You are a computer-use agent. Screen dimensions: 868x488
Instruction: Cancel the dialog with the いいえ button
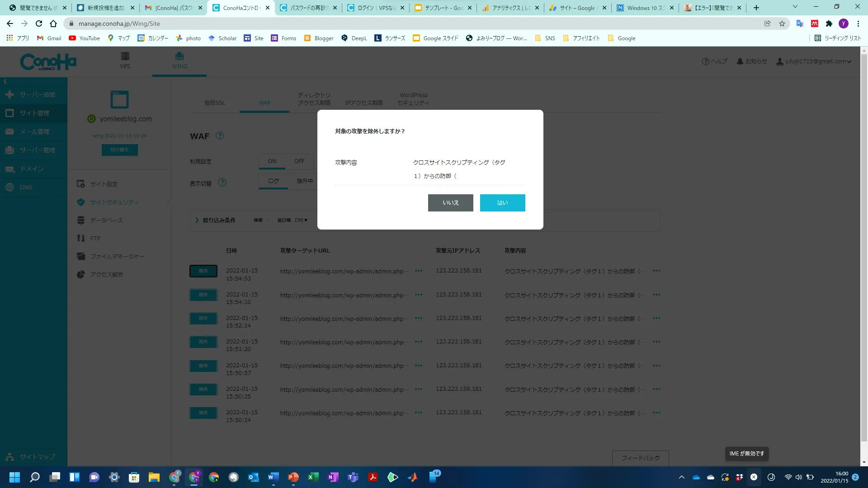click(450, 203)
